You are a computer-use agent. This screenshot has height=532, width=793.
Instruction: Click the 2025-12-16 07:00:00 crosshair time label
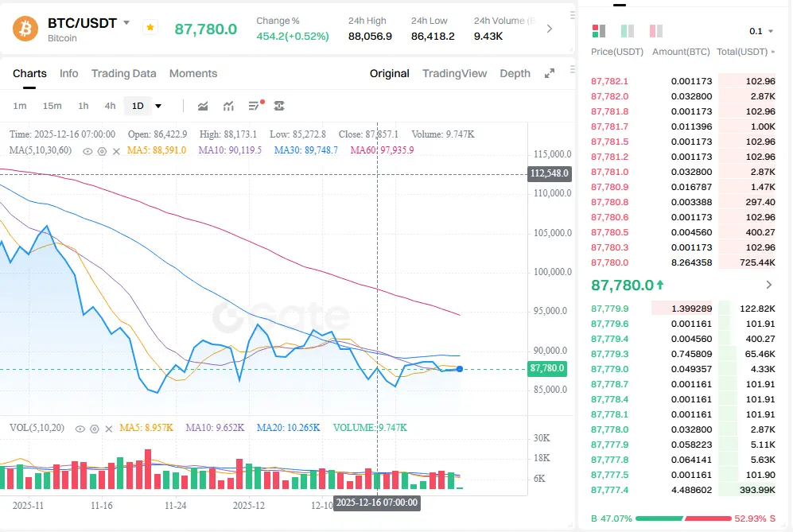click(x=377, y=503)
